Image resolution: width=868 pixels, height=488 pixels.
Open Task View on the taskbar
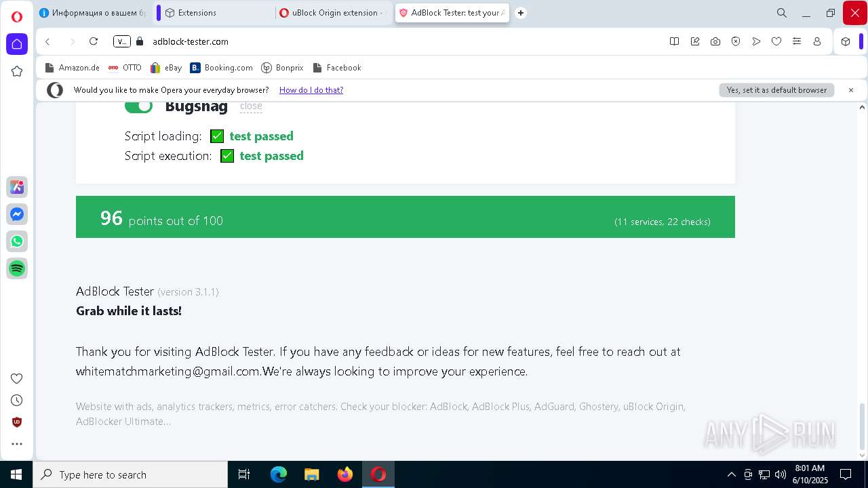pos(244,474)
